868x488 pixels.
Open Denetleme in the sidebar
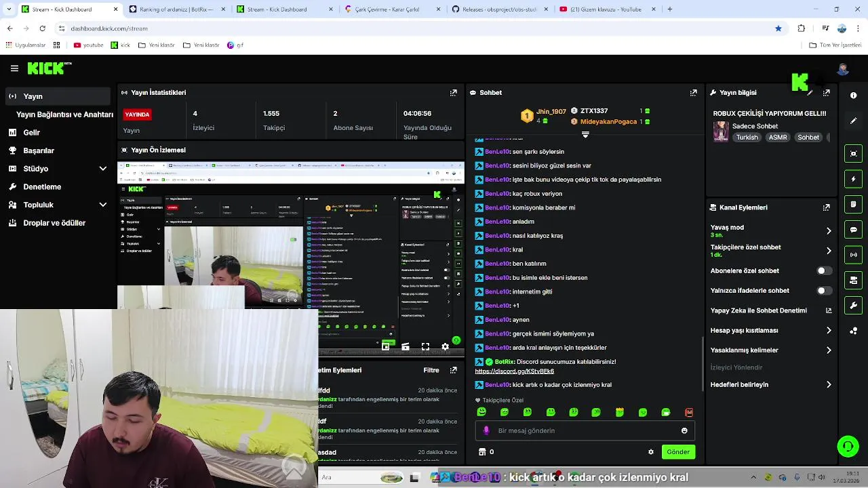coord(57,187)
